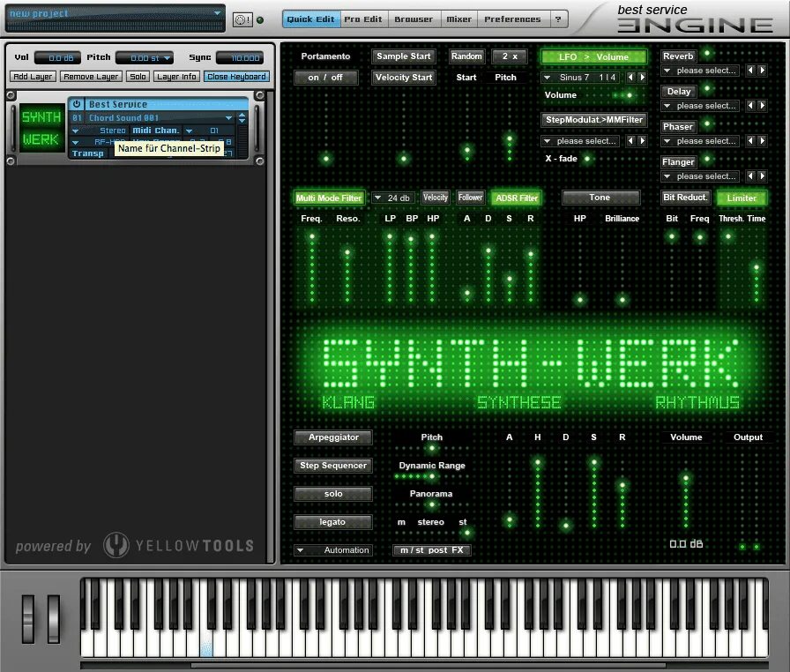Image resolution: width=790 pixels, height=672 pixels.
Task: Click next arrow for Reverb preset
Action: tap(763, 70)
